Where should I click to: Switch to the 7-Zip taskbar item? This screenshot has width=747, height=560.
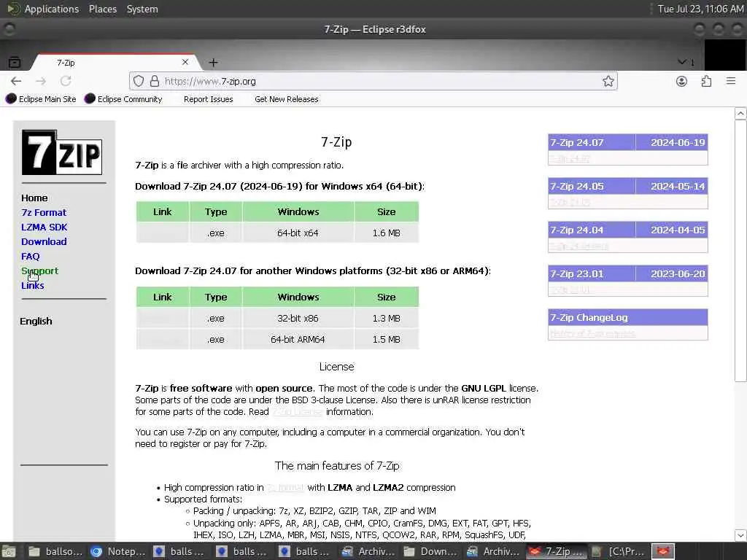(557, 551)
